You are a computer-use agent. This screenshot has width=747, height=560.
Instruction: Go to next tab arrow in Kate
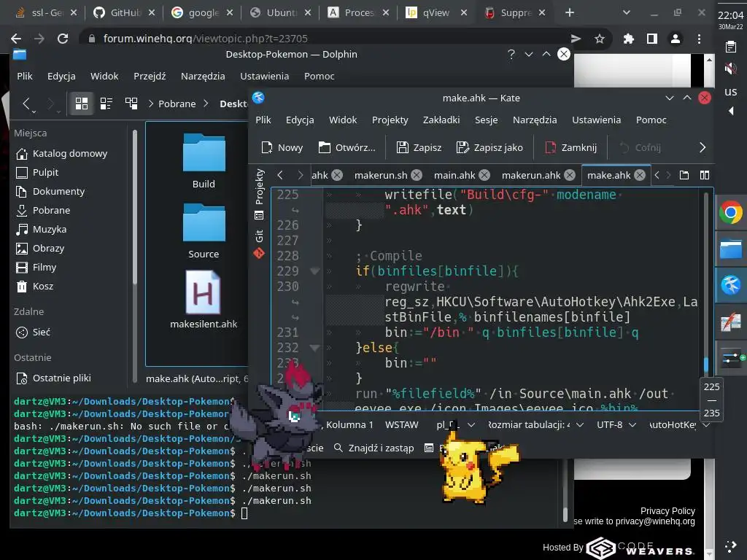click(x=300, y=175)
